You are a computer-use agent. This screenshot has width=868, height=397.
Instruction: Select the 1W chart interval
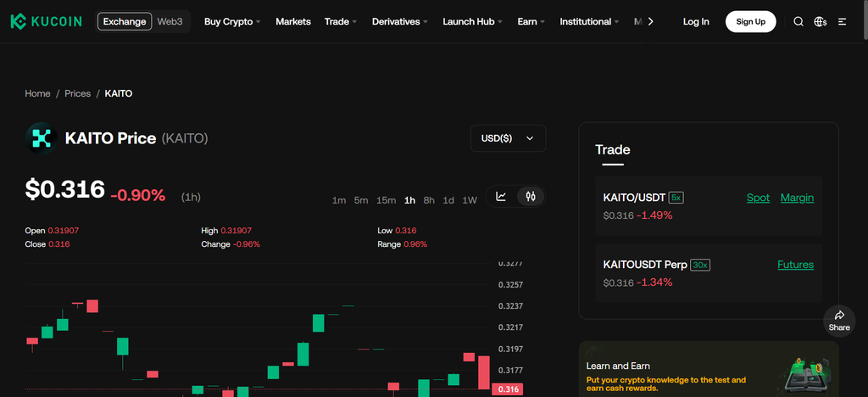point(470,200)
